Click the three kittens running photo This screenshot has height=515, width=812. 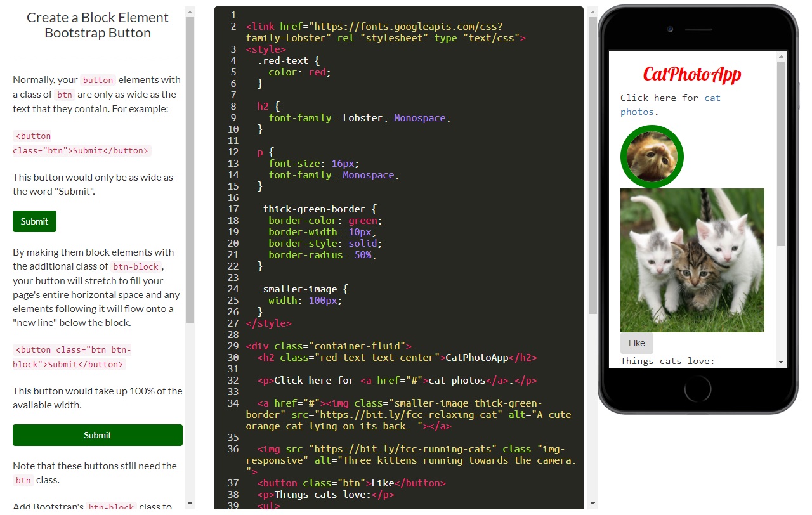click(692, 260)
